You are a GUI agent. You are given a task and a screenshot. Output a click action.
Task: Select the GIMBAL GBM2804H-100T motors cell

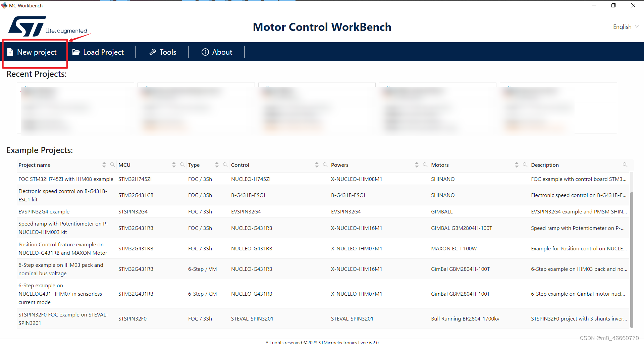click(x=462, y=228)
